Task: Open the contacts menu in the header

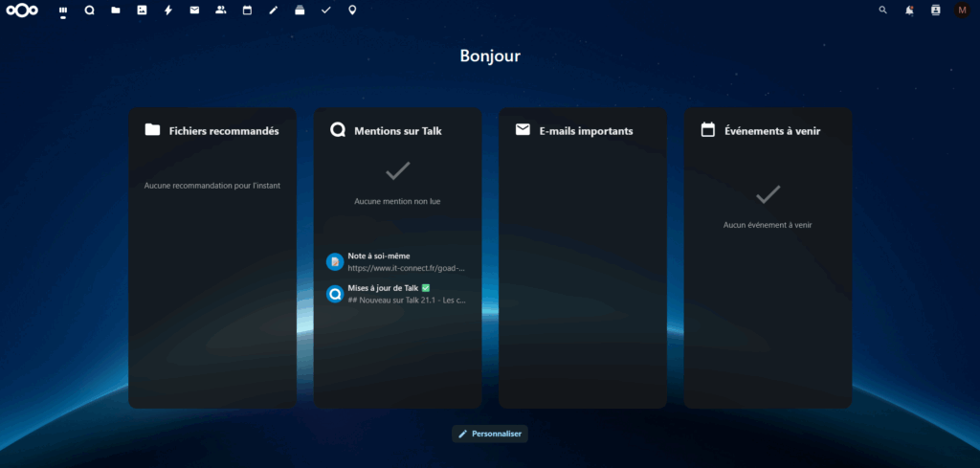Action: tap(935, 11)
